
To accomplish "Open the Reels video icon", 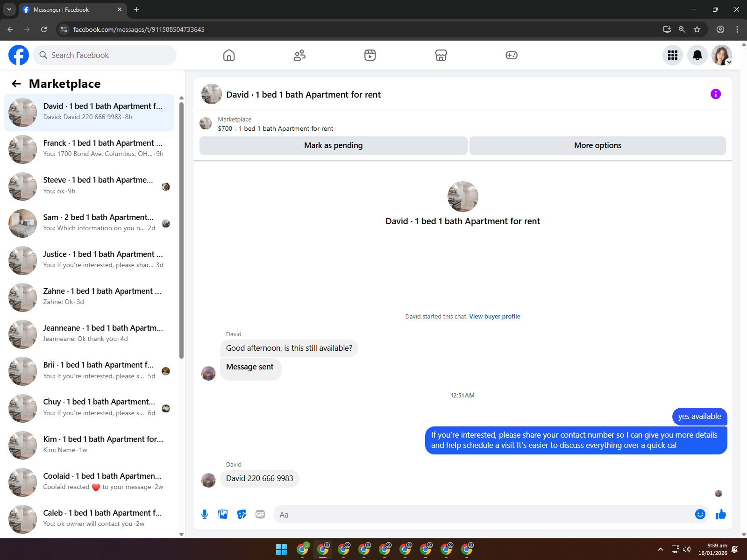I will (370, 55).
